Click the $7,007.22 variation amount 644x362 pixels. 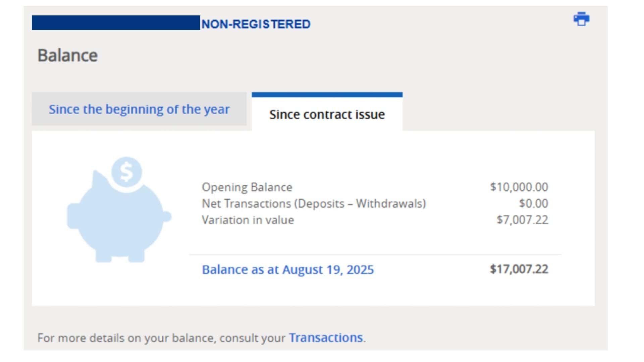pyautogui.click(x=522, y=220)
